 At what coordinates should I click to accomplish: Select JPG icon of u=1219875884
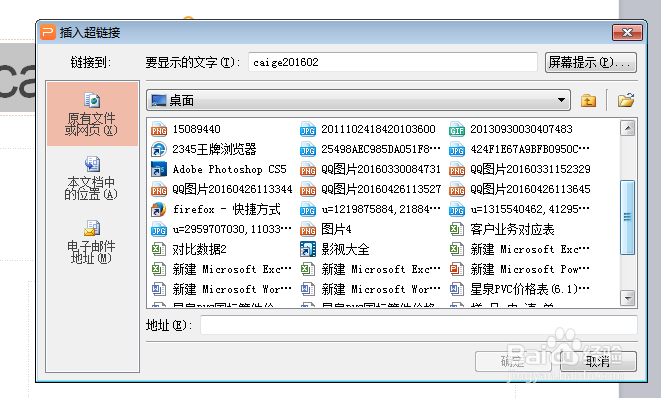(x=308, y=209)
